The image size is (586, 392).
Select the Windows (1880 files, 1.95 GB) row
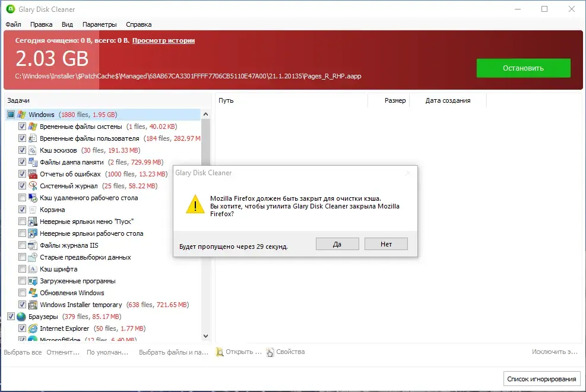point(103,115)
